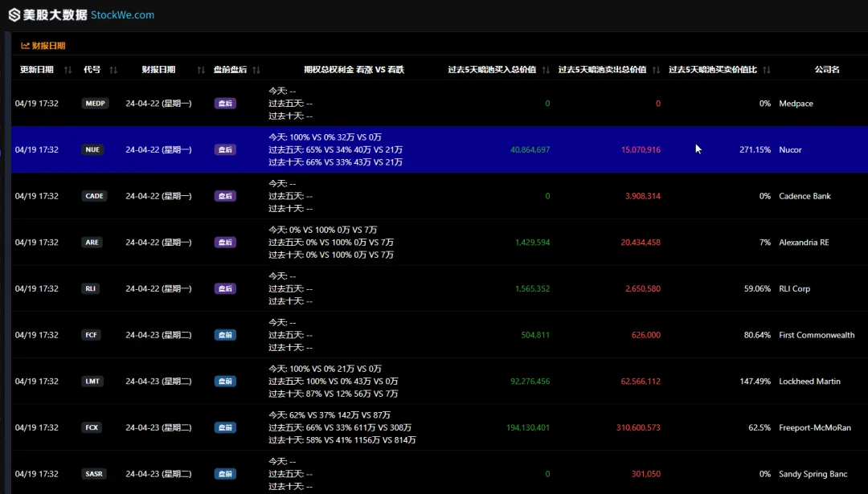Click ratio value 80.64%
Image resolution: width=868 pixels, height=494 pixels.
pos(757,335)
